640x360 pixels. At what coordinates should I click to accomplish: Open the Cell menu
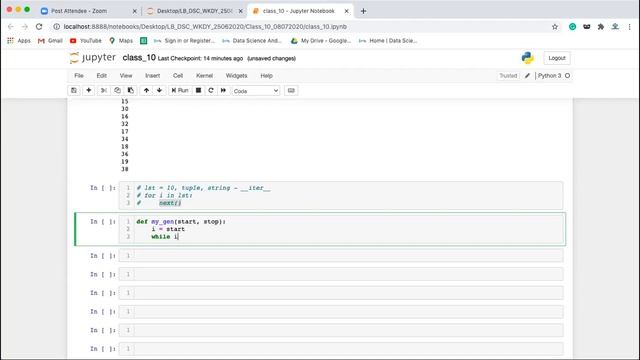[178, 76]
